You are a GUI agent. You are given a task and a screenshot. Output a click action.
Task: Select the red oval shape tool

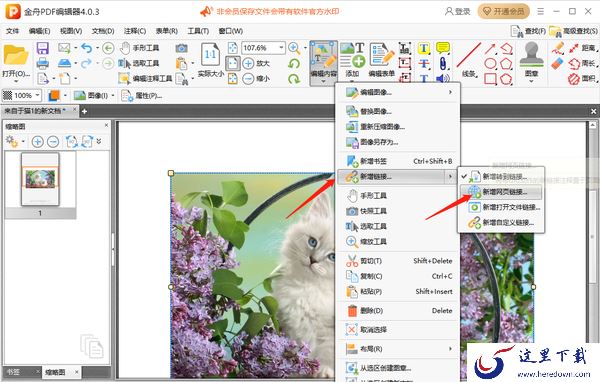click(x=491, y=64)
